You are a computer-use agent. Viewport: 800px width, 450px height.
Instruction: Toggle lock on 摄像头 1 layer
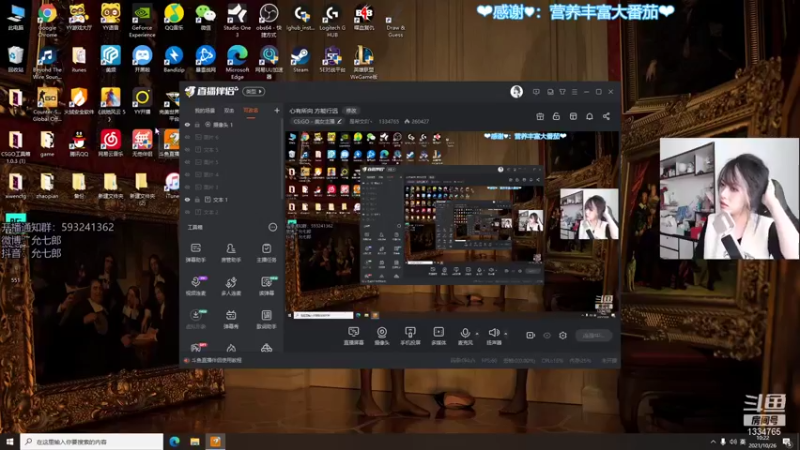click(197, 124)
